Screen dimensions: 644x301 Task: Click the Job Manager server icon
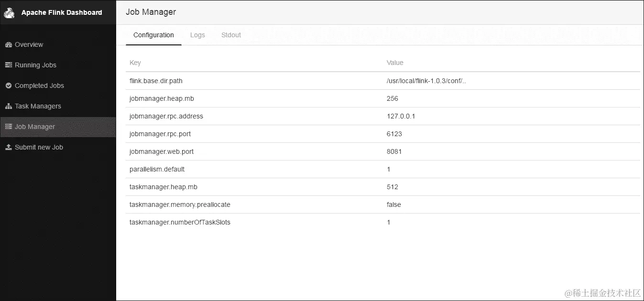coord(8,127)
